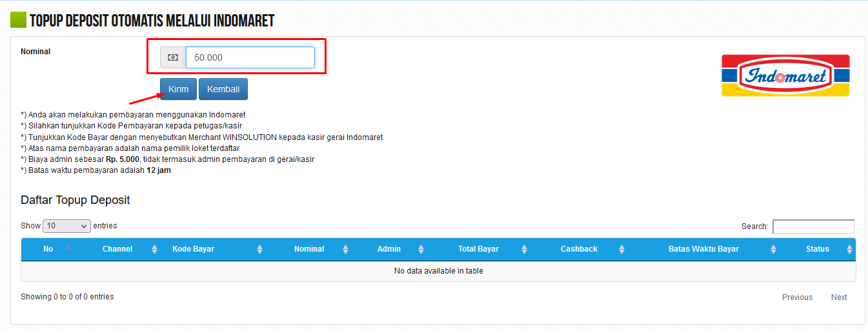The height and width of the screenshot is (331, 868).
Task: Click the Kirim submit button
Action: click(179, 89)
